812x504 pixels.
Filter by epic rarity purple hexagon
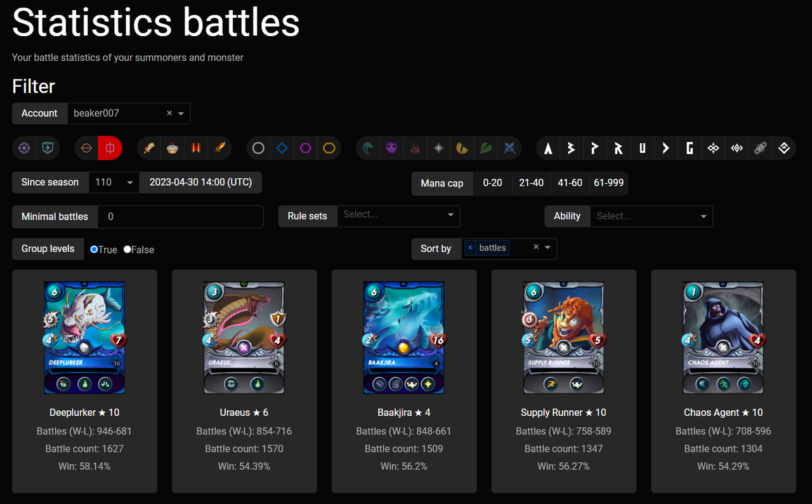(306, 148)
